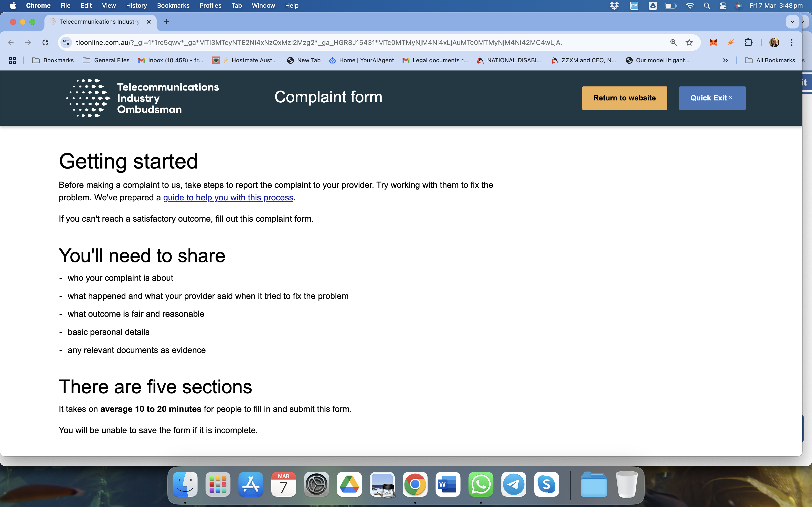Image resolution: width=812 pixels, height=507 pixels.
Task: Reload the page with the refresh icon
Action: pos(45,42)
